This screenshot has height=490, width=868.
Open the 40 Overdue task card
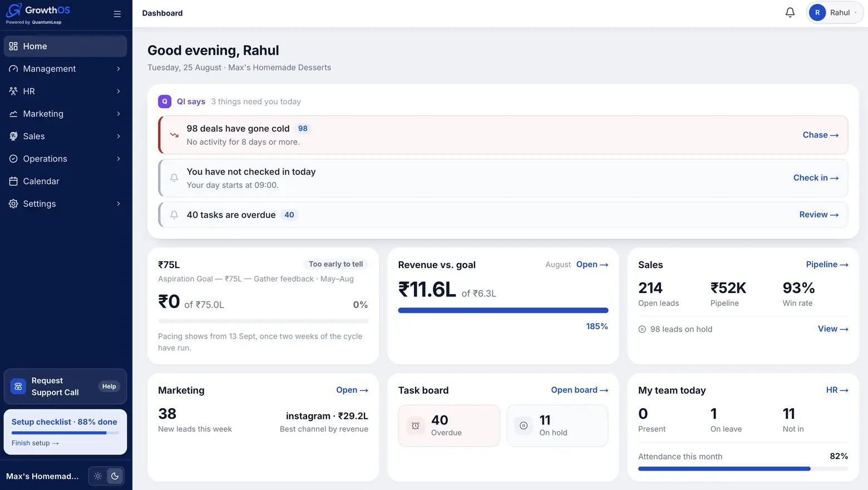449,425
